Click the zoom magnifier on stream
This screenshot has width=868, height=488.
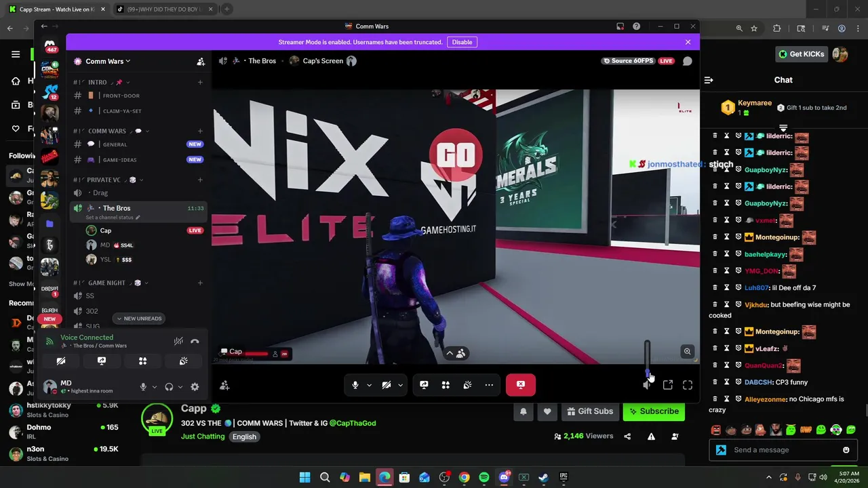click(687, 351)
